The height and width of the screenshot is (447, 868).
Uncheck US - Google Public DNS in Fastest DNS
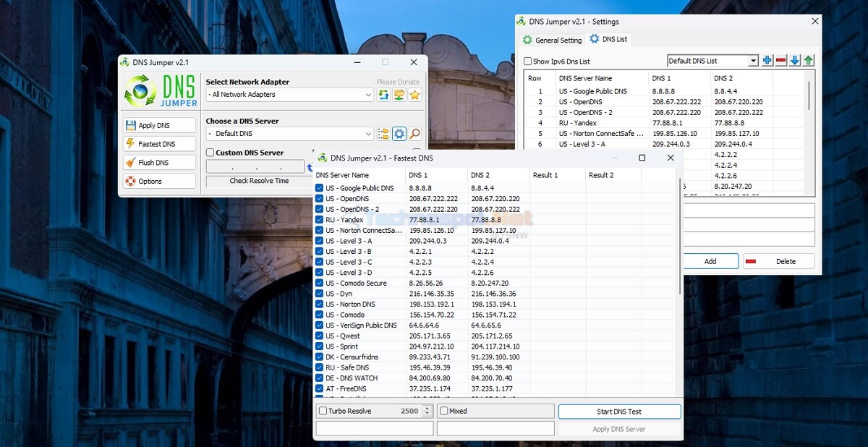click(x=320, y=188)
